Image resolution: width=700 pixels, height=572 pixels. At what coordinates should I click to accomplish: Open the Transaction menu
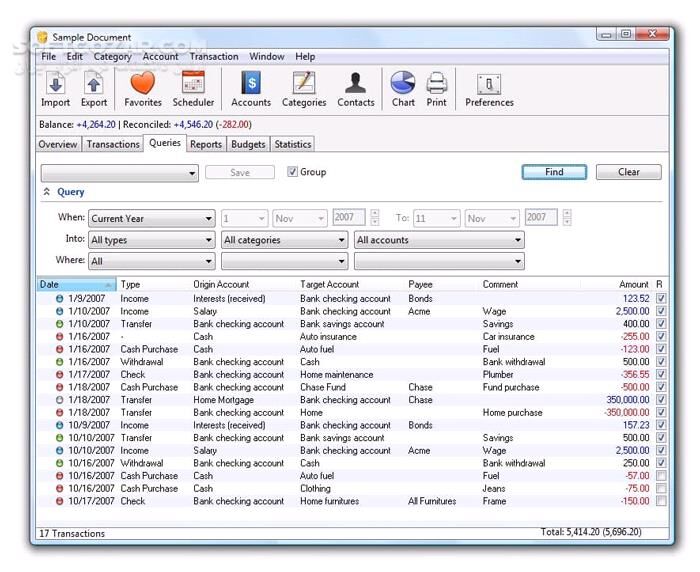pyautogui.click(x=214, y=57)
